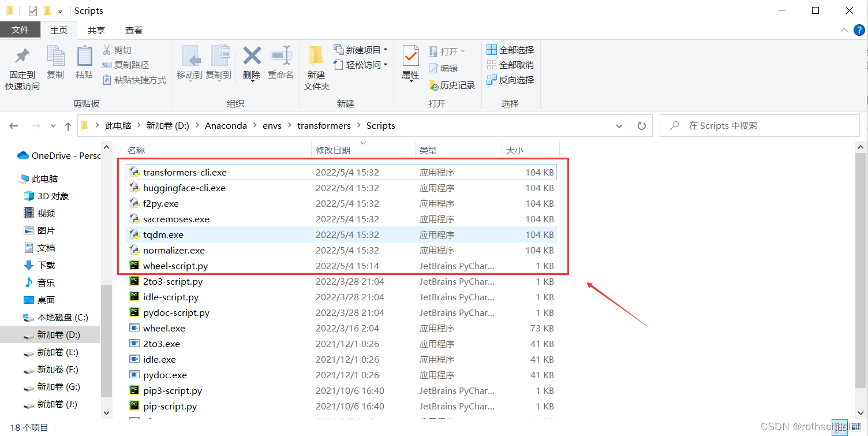This screenshot has height=436, width=868.
Task: Click Select none in ribbon
Action: click(510, 65)
